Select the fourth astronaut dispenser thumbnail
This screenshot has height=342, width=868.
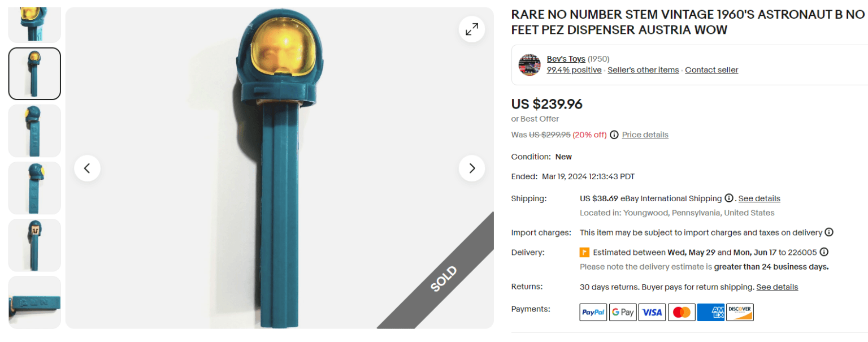point(34,188)
